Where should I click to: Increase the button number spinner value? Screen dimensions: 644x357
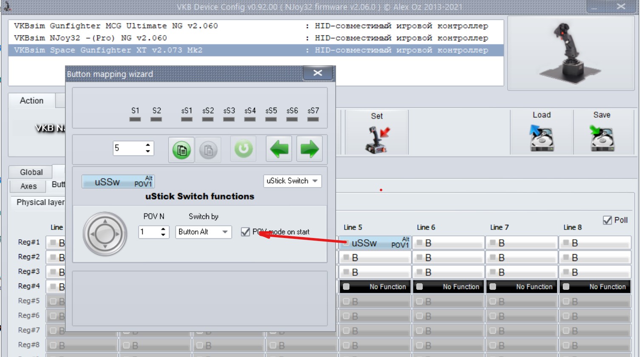tap(148, 145)
